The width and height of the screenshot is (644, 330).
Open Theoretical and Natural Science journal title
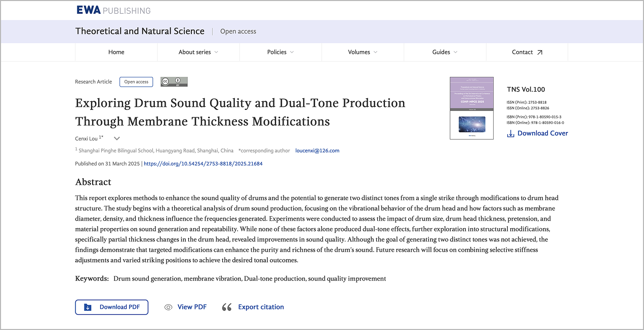[140, 31]
